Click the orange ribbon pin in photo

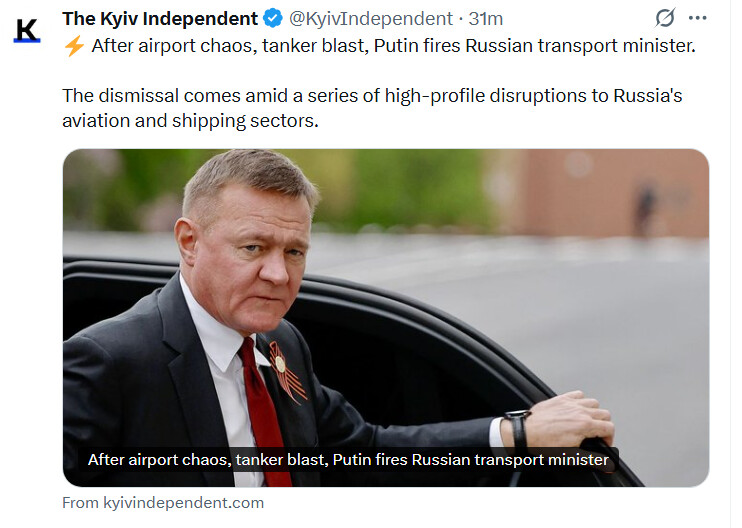click(284, 371)
